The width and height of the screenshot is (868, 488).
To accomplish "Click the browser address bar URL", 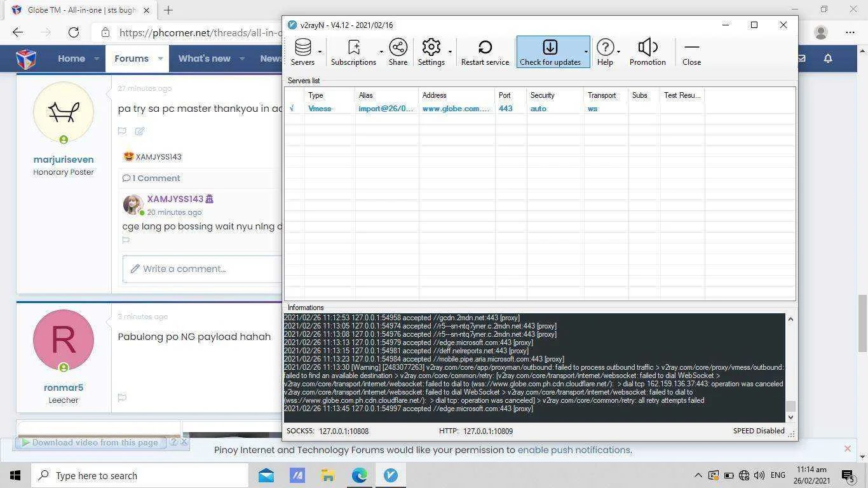I will point(200,32).
